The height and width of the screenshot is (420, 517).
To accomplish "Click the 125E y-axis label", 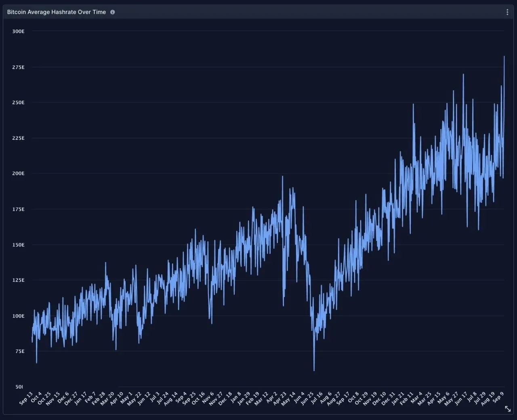I will (x=18, y=280).
